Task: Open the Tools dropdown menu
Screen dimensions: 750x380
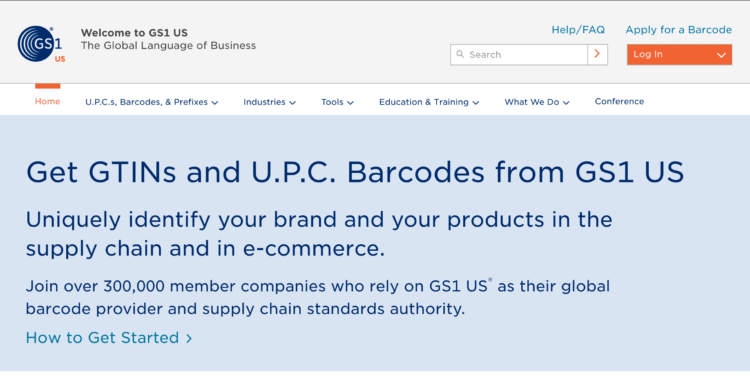Action: pyautogui.click(x=337, y=102)
